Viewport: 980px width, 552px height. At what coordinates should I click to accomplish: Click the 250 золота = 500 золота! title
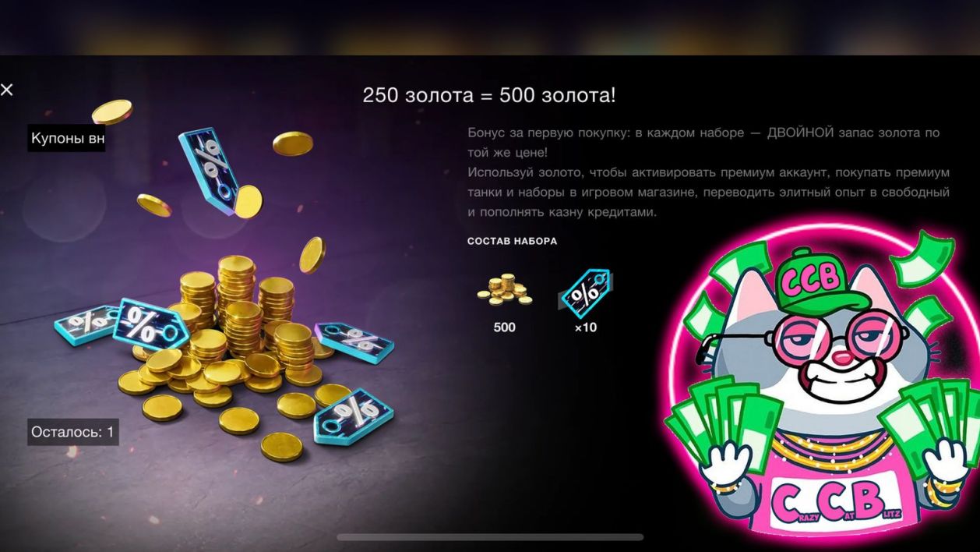pyautogui.click(x=489, y=95)
